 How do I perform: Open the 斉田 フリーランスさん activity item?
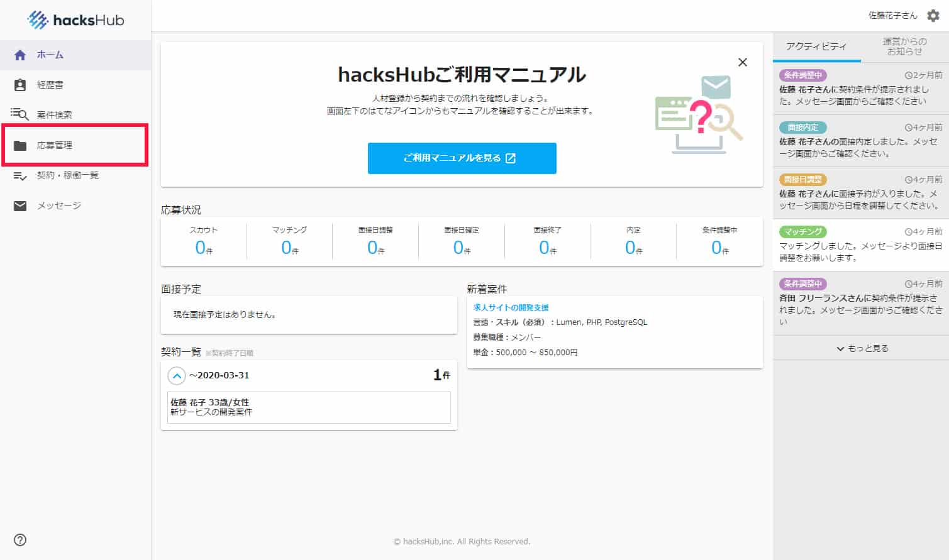(x=861, y=303)
